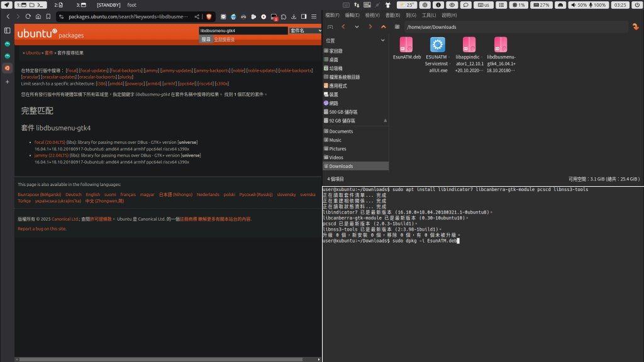Open new tab icon in file manager toolbar
The width and height of the screenshot is (644, 362).
330,27
